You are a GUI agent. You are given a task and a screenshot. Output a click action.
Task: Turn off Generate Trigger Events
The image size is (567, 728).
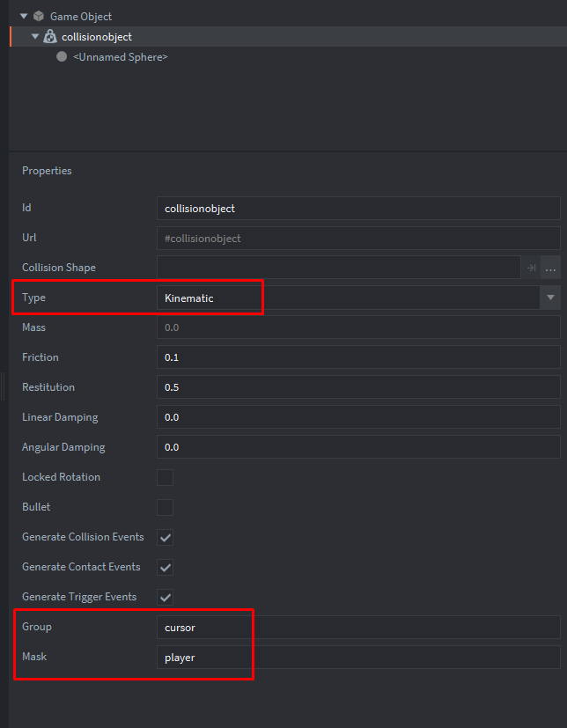[x=165, y=597]
